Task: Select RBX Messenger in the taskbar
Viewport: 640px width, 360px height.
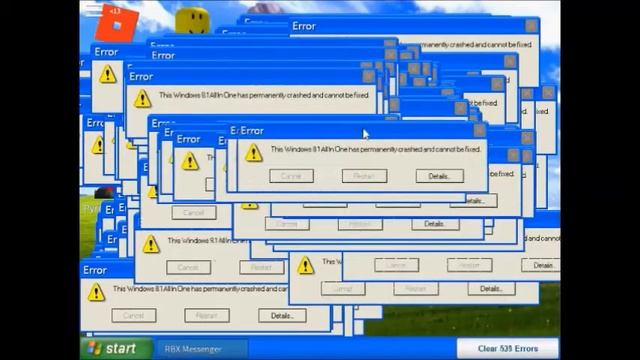Action: point(202,349)
